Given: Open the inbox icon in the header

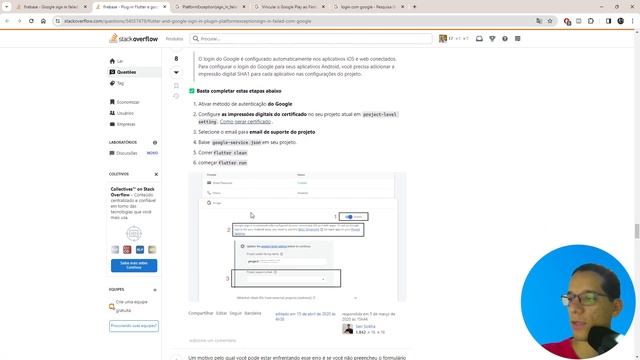Looking at the screenshot, I should [x=479, y=38].
